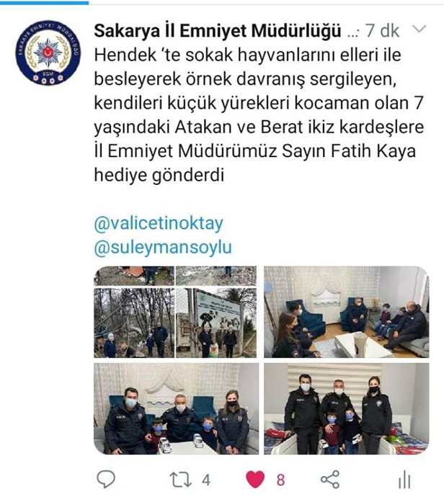The image size is (444, 504).
Task: View the retweet count 4
Action: coord(206,480)
